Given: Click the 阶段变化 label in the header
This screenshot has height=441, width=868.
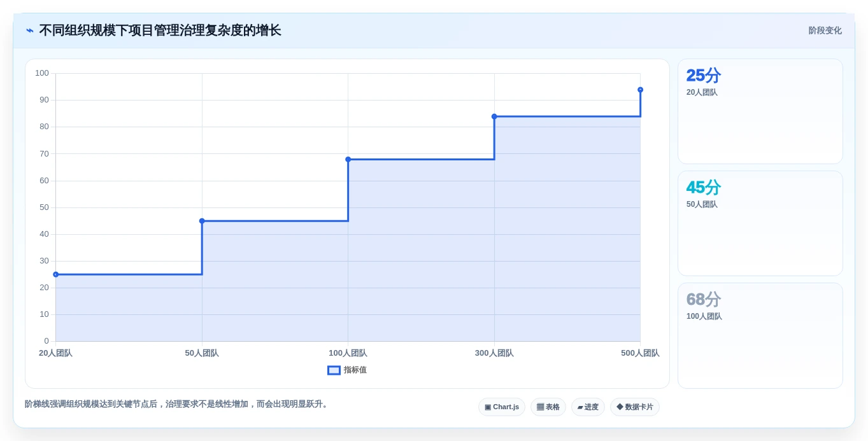Looking at the screenshot, I should [x=825, y=31].
